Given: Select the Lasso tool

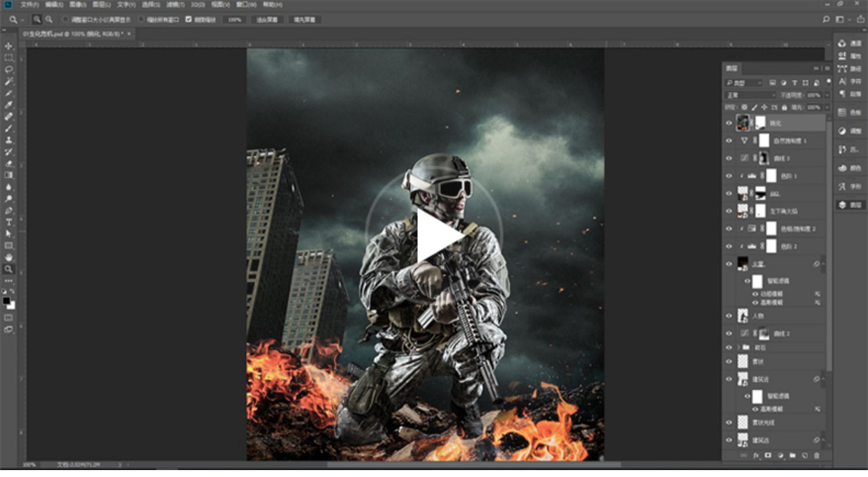Looking at the screenshot, I should tap(8, 69).
